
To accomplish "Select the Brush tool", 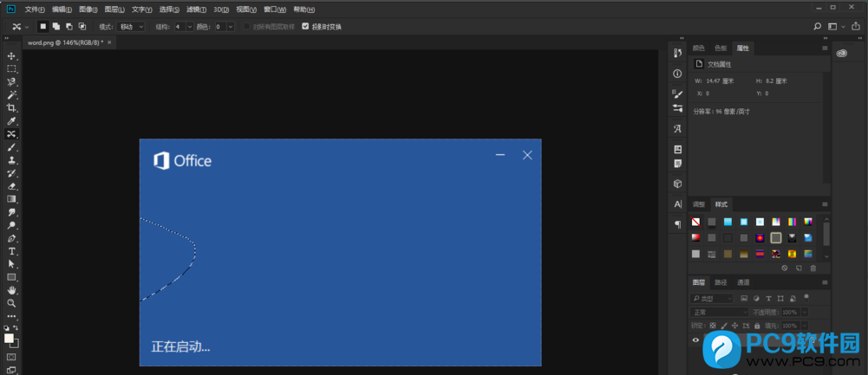I will 11,147.
